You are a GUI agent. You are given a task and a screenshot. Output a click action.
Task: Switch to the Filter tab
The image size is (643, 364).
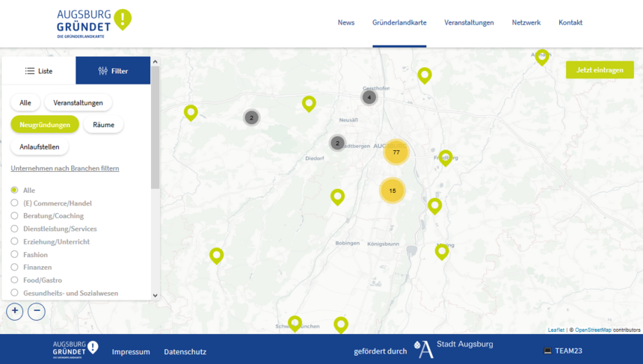pyautogui.click(x=113, y=70)
